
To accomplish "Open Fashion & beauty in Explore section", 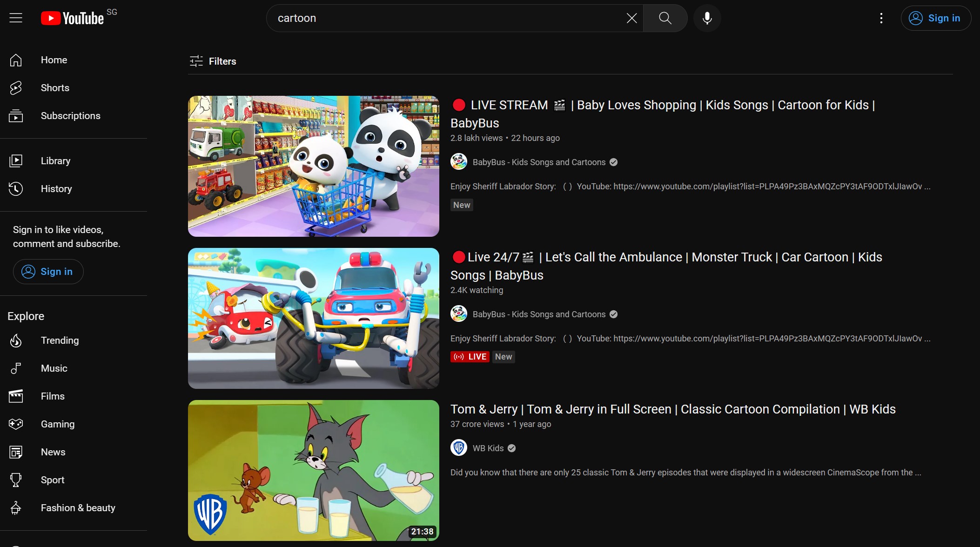I will pos(74,508).
